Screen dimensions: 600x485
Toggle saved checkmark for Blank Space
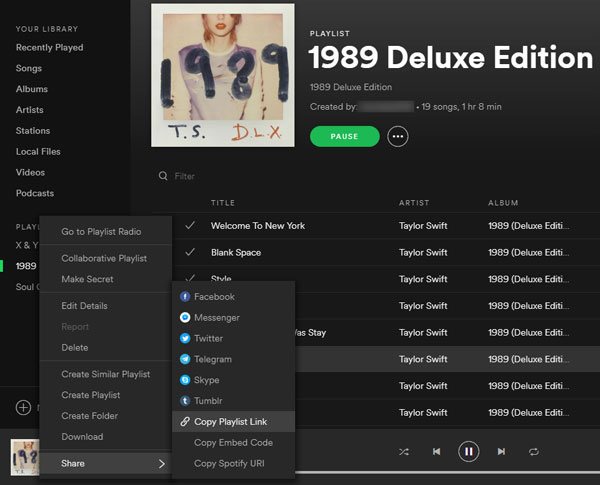click(x=190, y=252)
